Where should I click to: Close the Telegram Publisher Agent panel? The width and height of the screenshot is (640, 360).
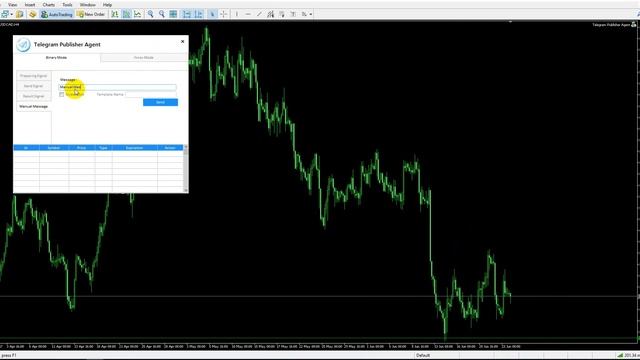coord(182,42)
